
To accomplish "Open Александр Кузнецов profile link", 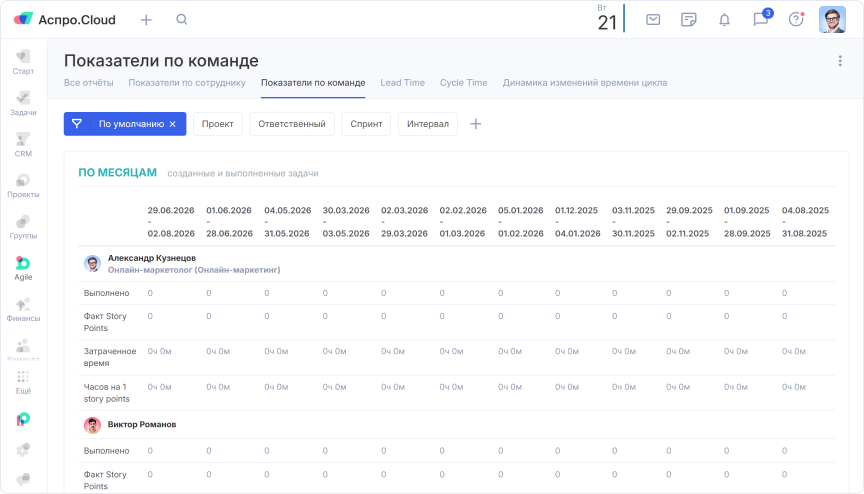I will pyautogui.click(x=152, y=258).
